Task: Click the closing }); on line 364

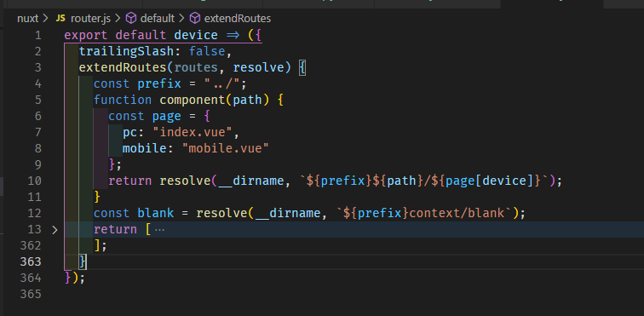Action: point(75,278)
